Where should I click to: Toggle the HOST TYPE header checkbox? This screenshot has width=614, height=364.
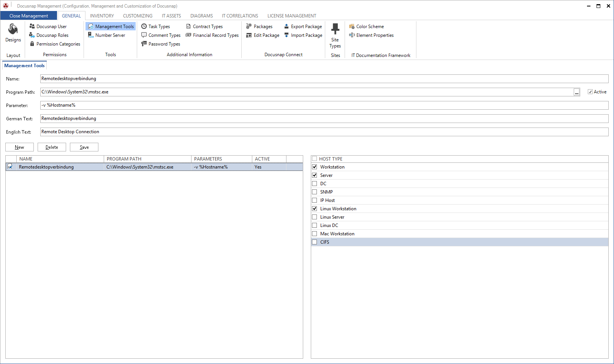tap(314, 159)
